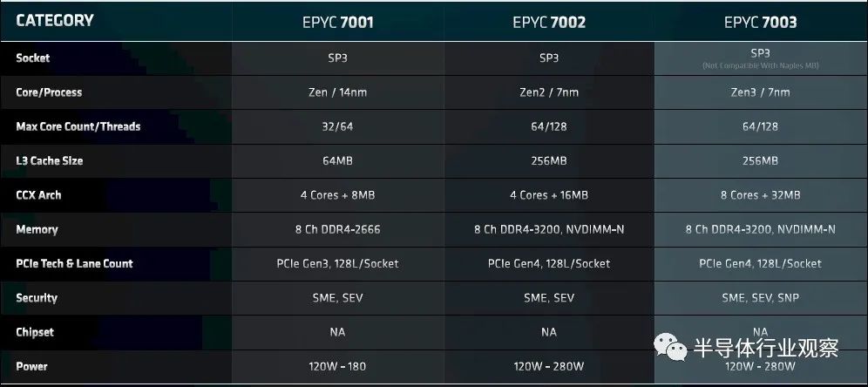Viewport: 868px width, 387px height.
Task: Select the EPYC 7001 column header
Action: 337,22
